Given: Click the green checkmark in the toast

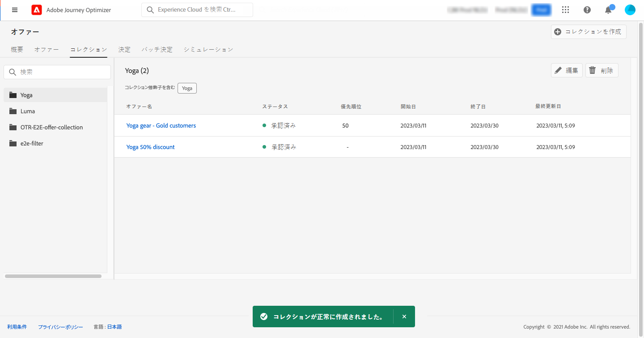Looking at the screenshot, I should [264, 317].
